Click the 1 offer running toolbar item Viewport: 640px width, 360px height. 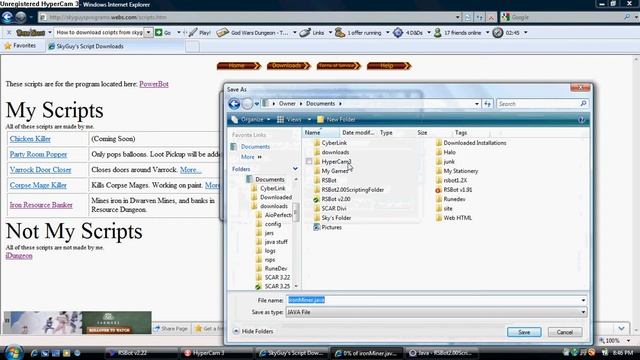(358, 33)
